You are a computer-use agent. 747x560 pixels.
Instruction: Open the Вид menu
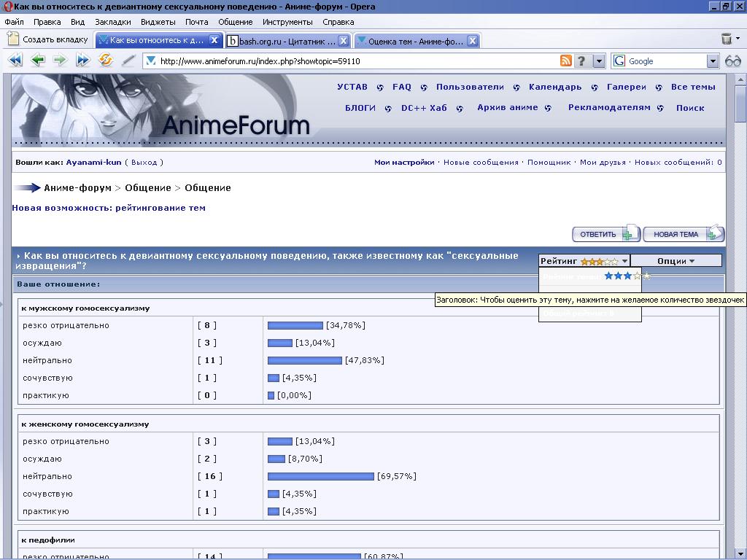click(77, 22)
